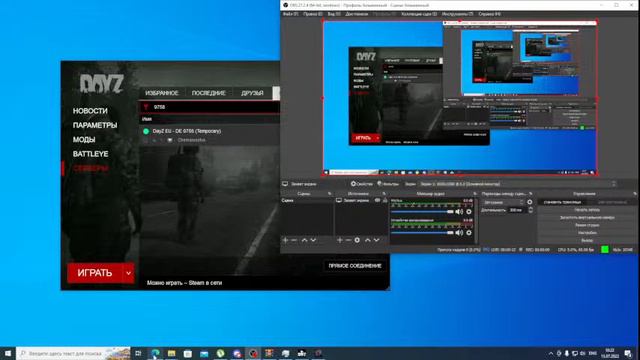Open МОДЫ section in DayZ launcher sidebar
Screen dimensions: 640x360
pyautogui.click(x=84, y=140)
